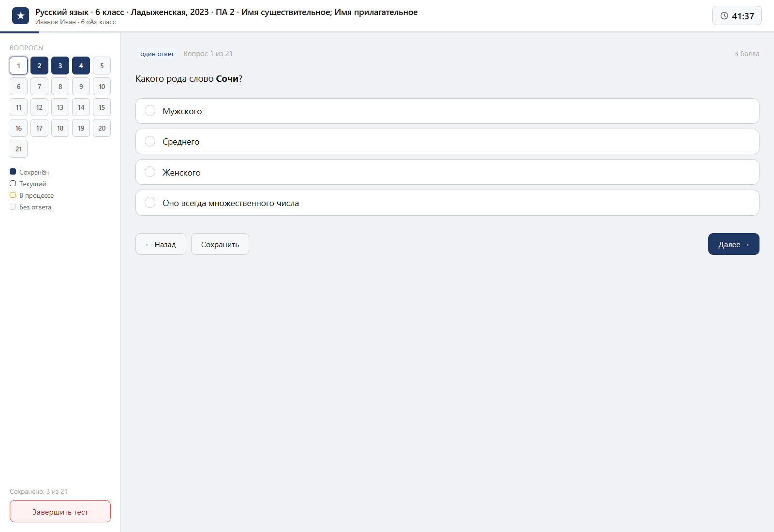This screenshot has width=774, height=532.
Task: Click the clock timer icon
Action: [x=724, y=16]
